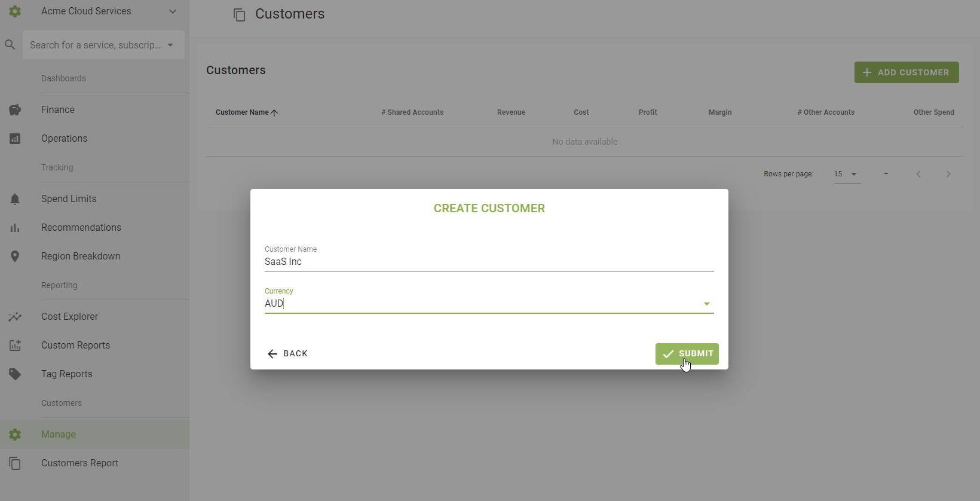Go to previous table page
The height and width of the screenshot is (501, 980).
(918, 174)
